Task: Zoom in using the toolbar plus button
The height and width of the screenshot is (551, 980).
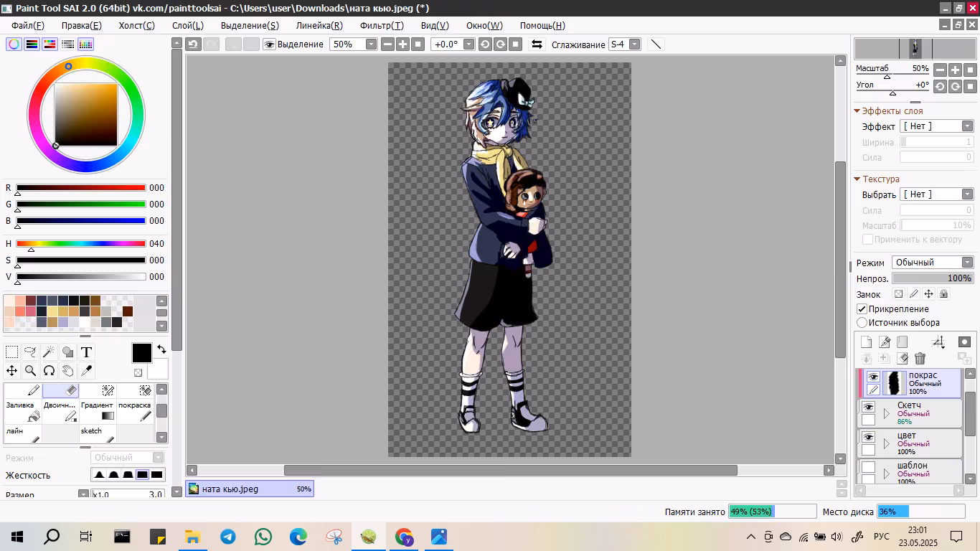Action: point(402,44)
